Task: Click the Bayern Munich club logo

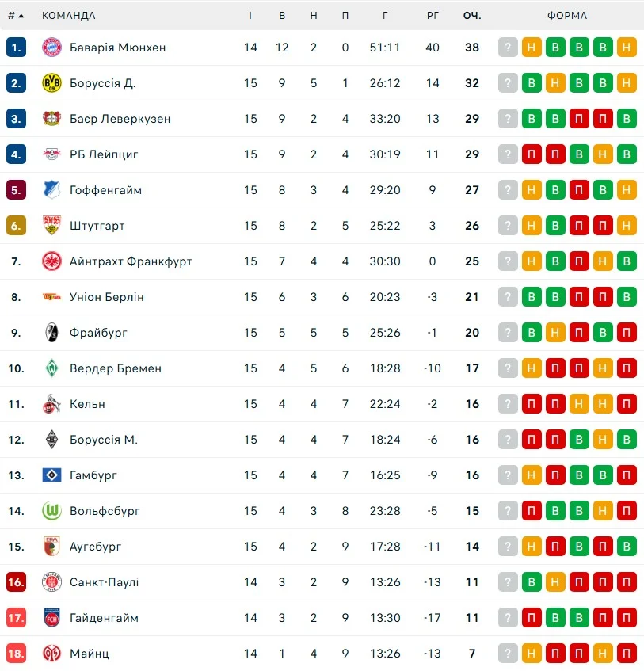Action: pyautogui.click(x=51, y=48)
